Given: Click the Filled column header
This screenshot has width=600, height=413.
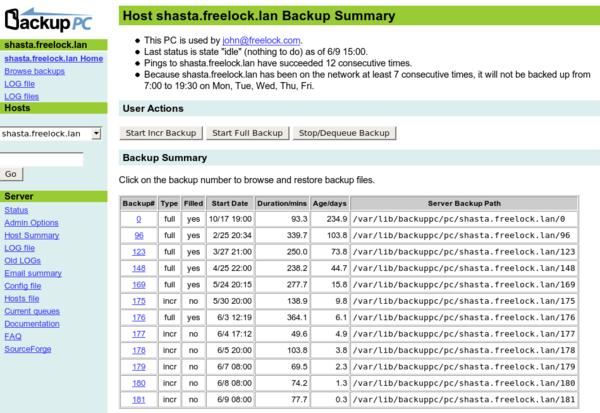Looking at the screenshot, I should tap(193, 204).
